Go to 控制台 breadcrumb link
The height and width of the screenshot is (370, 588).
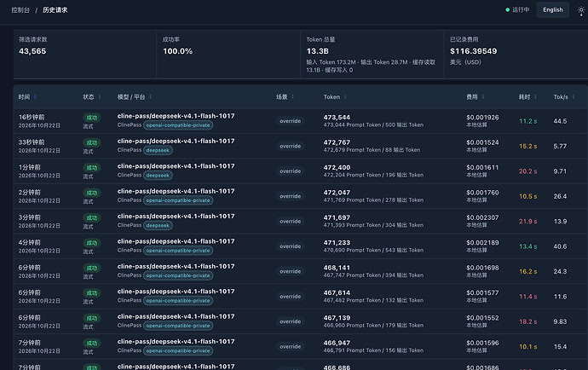[20, 10]
